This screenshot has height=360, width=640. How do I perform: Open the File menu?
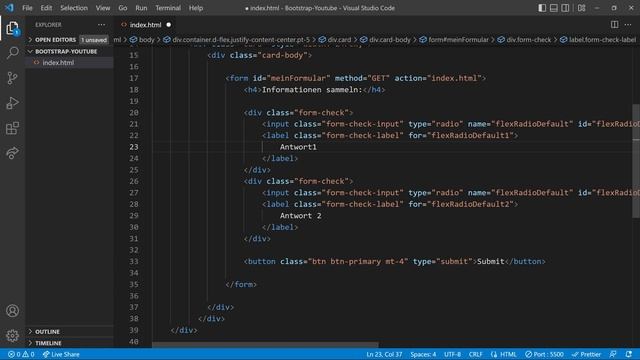pyautogui.click(x=27, y=8)
